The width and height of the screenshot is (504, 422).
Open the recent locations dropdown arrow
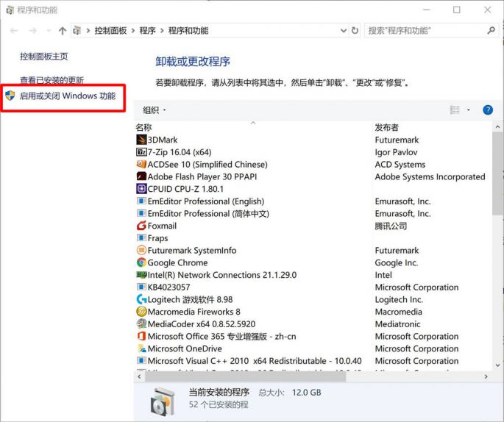click(x=49, y=31)
